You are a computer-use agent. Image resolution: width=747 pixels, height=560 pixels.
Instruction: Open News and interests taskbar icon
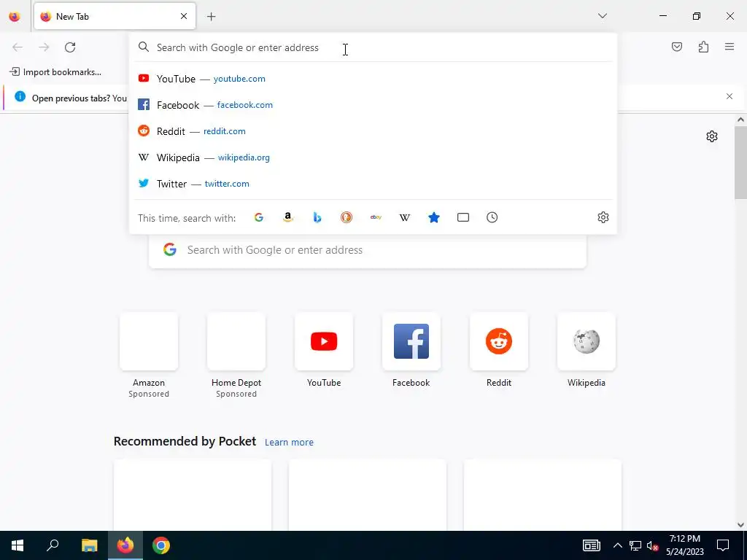[x=591, y=545]
